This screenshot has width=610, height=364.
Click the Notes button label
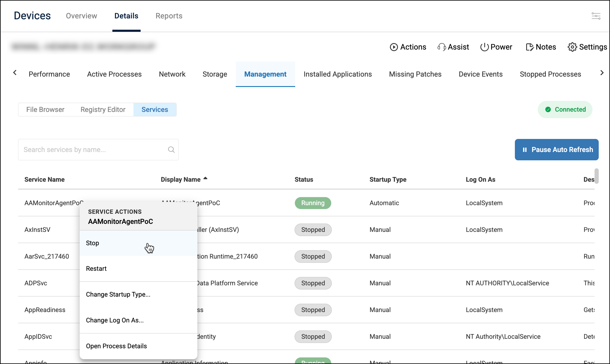[546, 47]
